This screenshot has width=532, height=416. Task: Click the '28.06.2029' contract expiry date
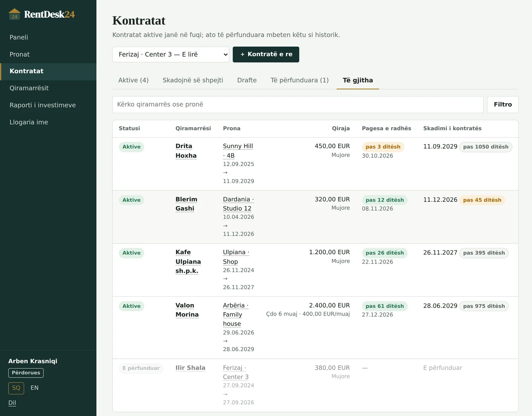(x=440, y=306)
